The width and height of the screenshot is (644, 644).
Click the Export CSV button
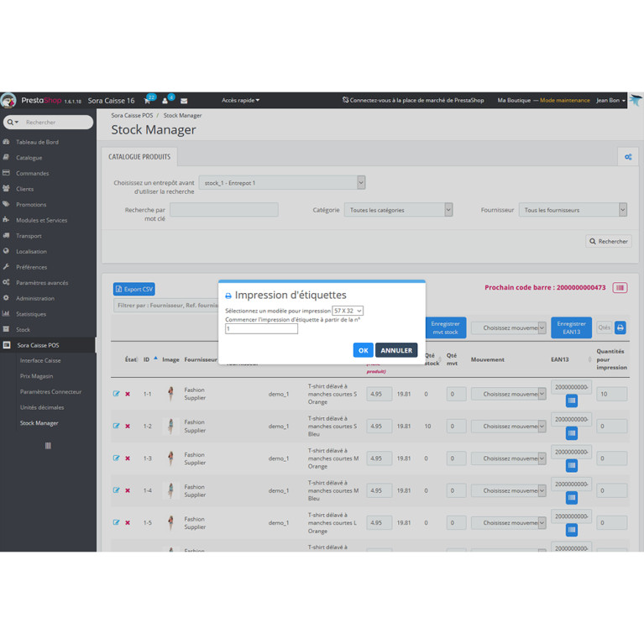(134, 289)
